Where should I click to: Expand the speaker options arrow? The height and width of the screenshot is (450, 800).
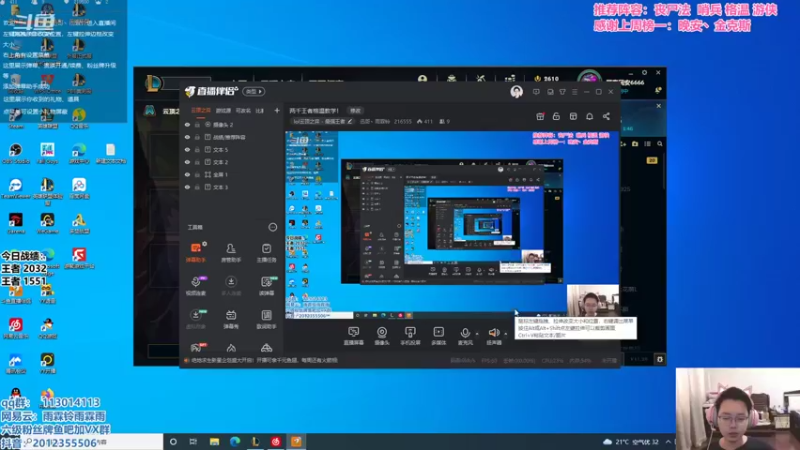tap(506, 334)
